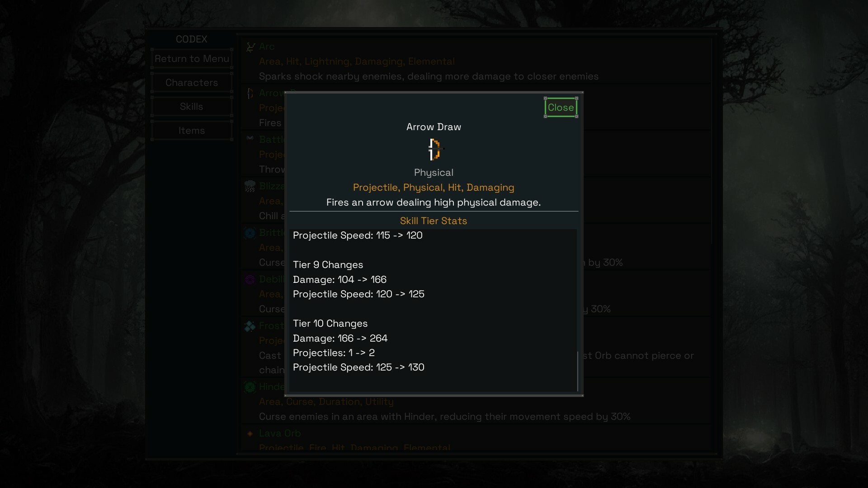Click the Hinder green curse icon

point(250,387)
